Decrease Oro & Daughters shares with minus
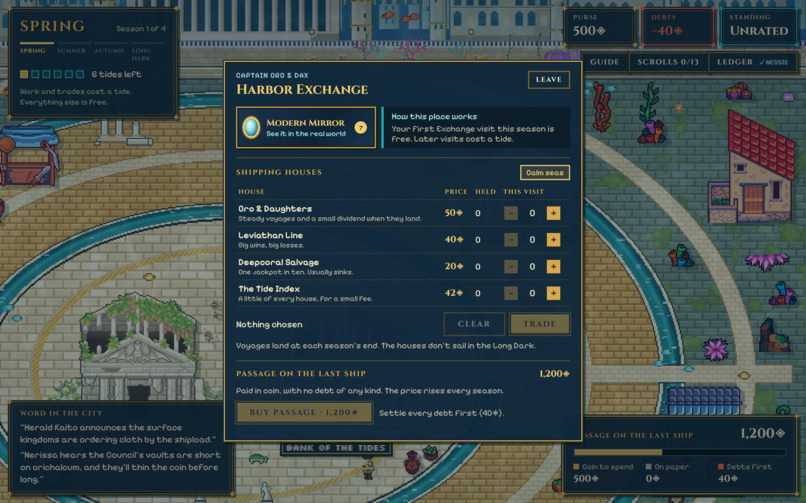Viewport: 806px width, 503px height. 510,213
